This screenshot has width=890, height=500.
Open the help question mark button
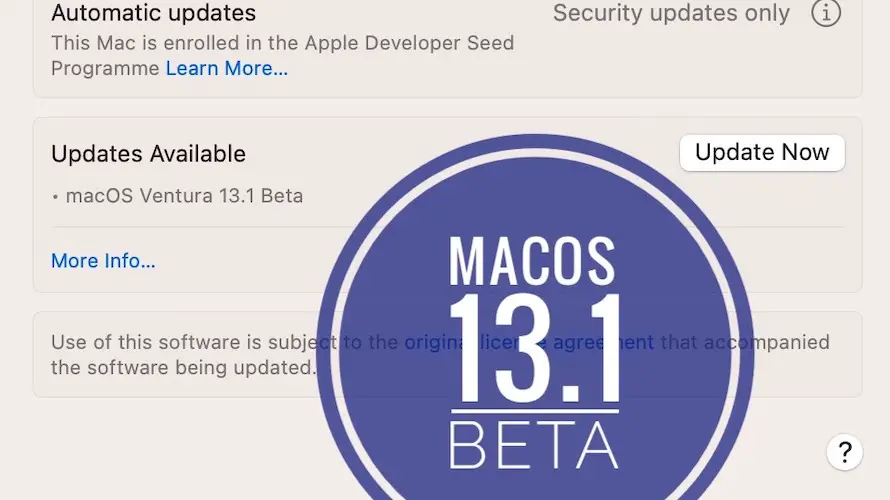[x=844, y=452]
